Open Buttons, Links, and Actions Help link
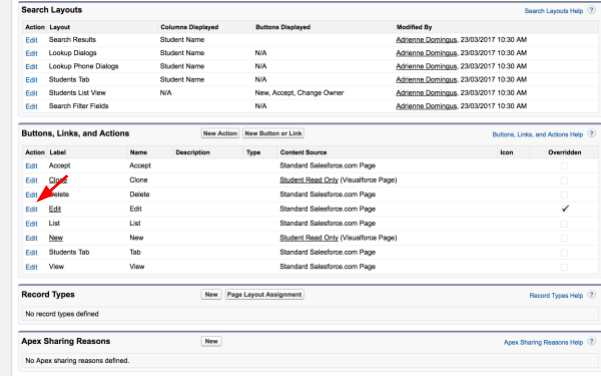The height and width of the screenshot is (376, 601). (x=537, y=135)
